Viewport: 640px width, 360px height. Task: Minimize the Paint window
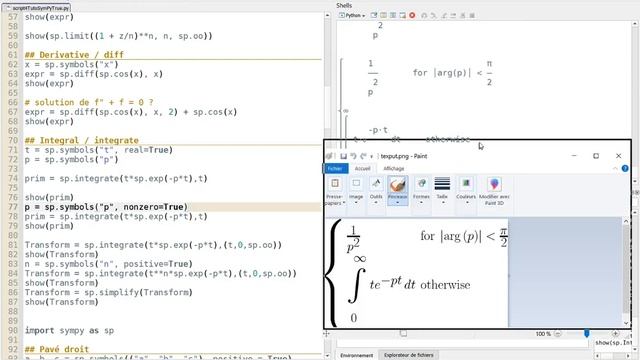click(574, 156)
